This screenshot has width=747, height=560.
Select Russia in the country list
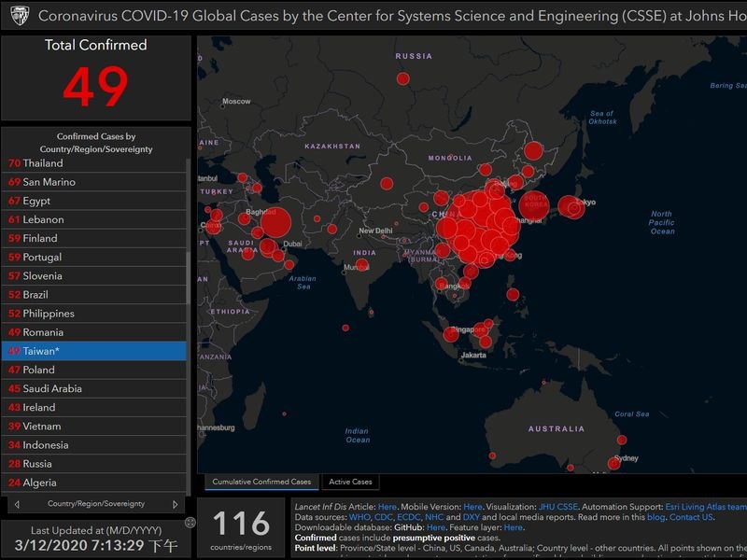click(x=94, y=464)
